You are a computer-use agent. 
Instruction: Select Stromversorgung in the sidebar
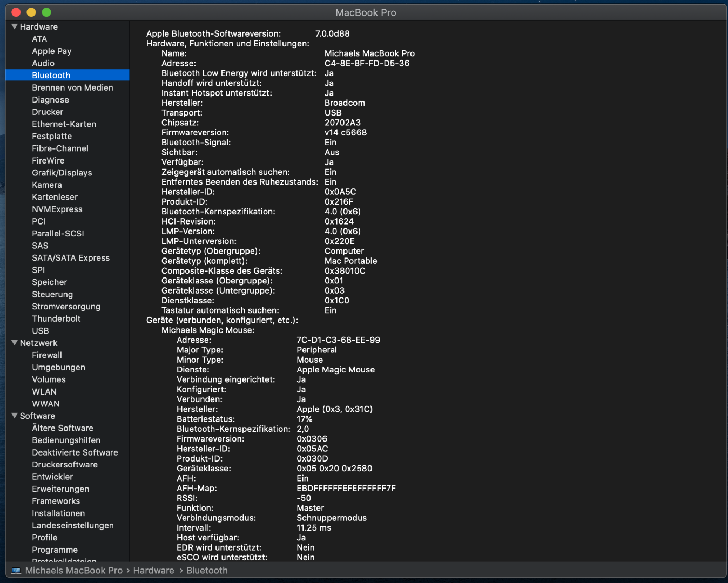pos(66,307)
